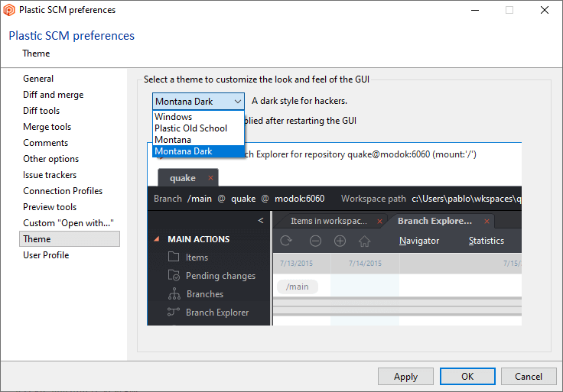Go to Connection Profiles section

(63, 191)
